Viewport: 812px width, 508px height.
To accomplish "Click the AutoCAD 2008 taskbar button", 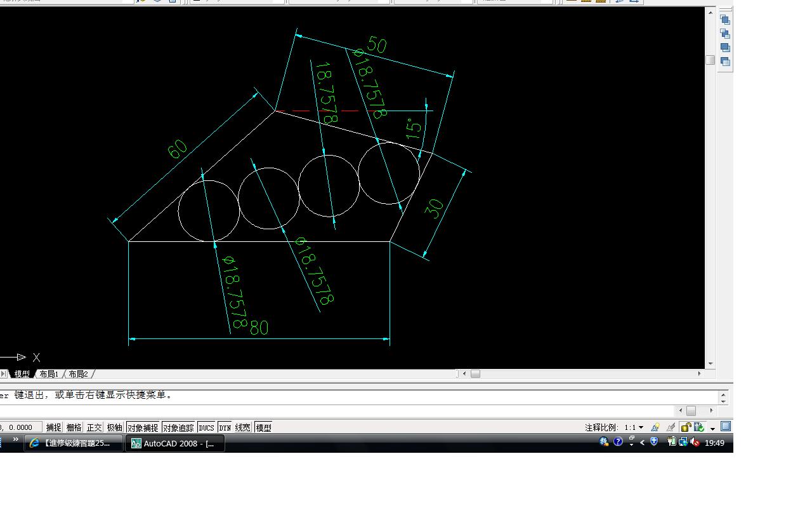I will pos(175,443).
